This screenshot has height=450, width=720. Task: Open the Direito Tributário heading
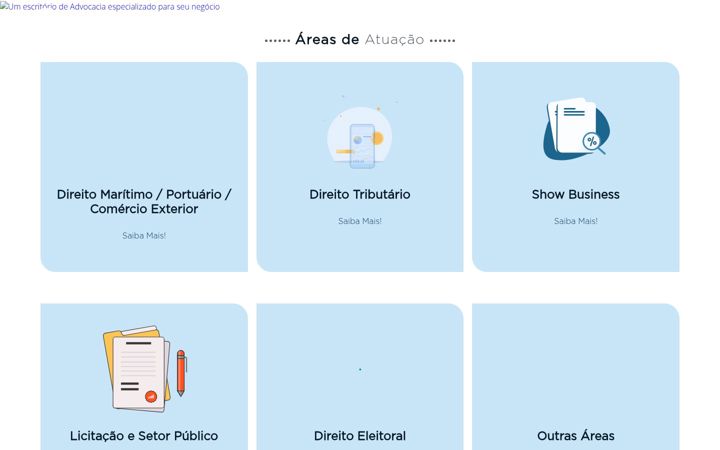click(x=360, y=194)
